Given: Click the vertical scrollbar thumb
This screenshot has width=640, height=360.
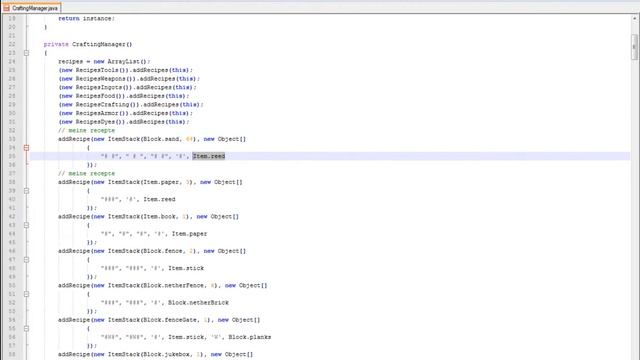Looking at the screenshot, I should point(634,47).
